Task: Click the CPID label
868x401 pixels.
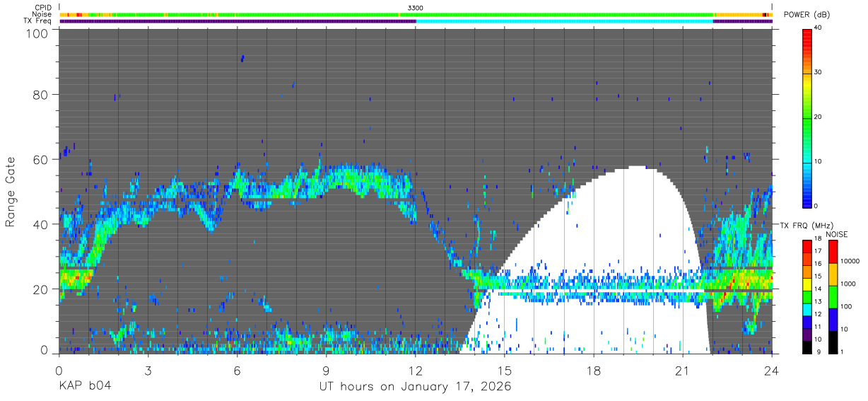Action: (42, 8)
